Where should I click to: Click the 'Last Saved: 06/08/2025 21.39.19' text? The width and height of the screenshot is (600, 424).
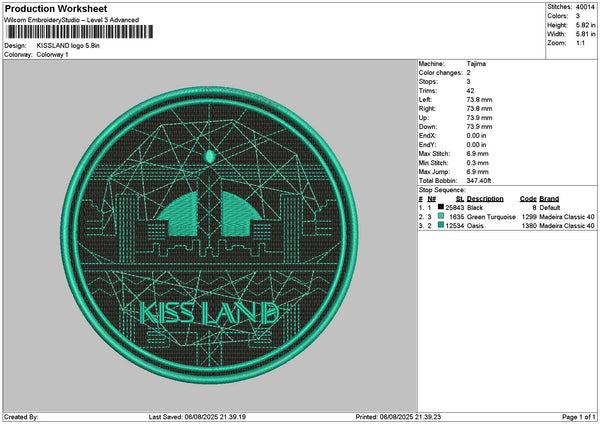tap(197, 417)
